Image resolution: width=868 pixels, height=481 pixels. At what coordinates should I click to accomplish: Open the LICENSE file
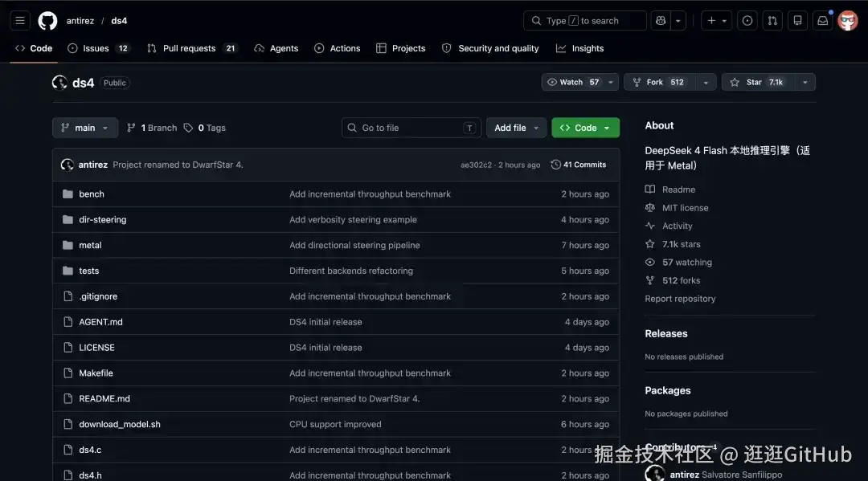coord(97,347)
